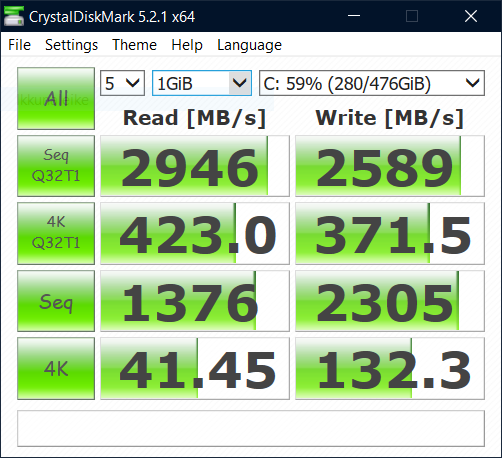Select the 4K read result 41.45
This screenshot has width=502, height=458.
click(195, 368)
